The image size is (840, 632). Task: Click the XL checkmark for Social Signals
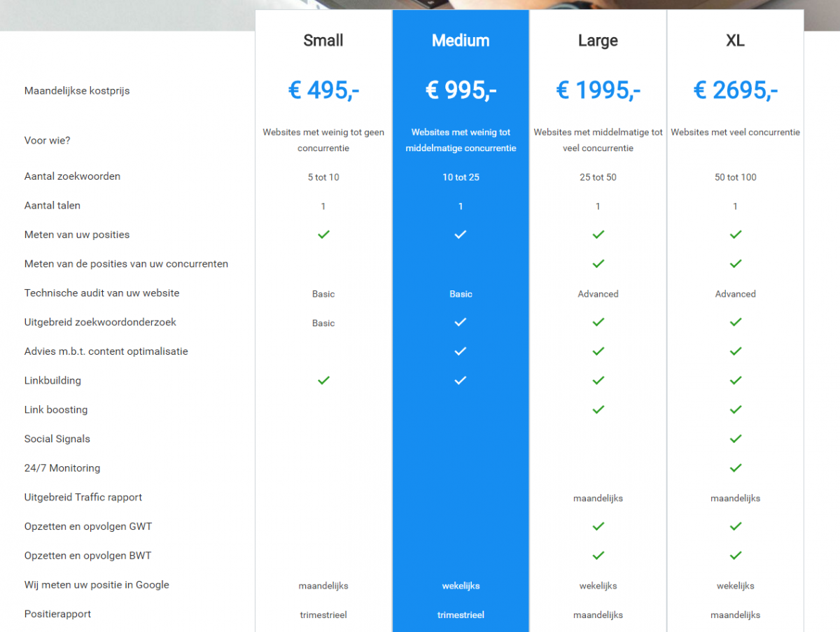(x=735, y=439)
